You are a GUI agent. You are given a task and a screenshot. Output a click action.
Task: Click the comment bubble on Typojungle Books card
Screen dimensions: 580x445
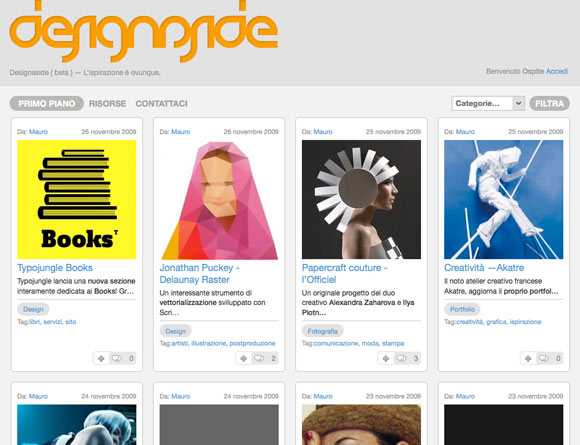coord(117,358)
